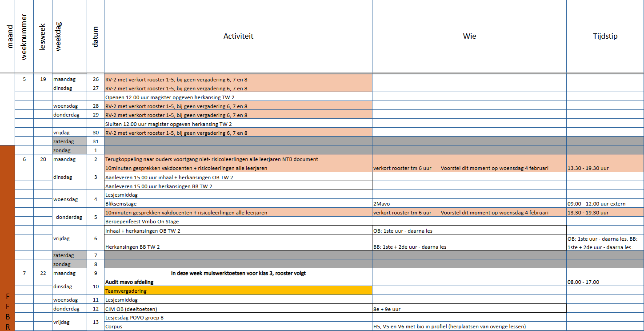The width and height of the screenshot is (644, 331).
Task: Select the "Terugkoppeling naar ouders" activity cell
Action: tap(238, 159)
